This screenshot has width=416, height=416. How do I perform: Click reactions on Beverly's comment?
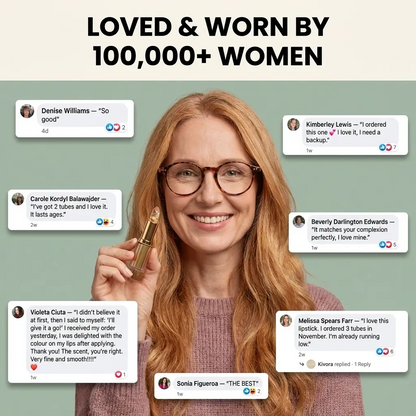tap(388, 245)
